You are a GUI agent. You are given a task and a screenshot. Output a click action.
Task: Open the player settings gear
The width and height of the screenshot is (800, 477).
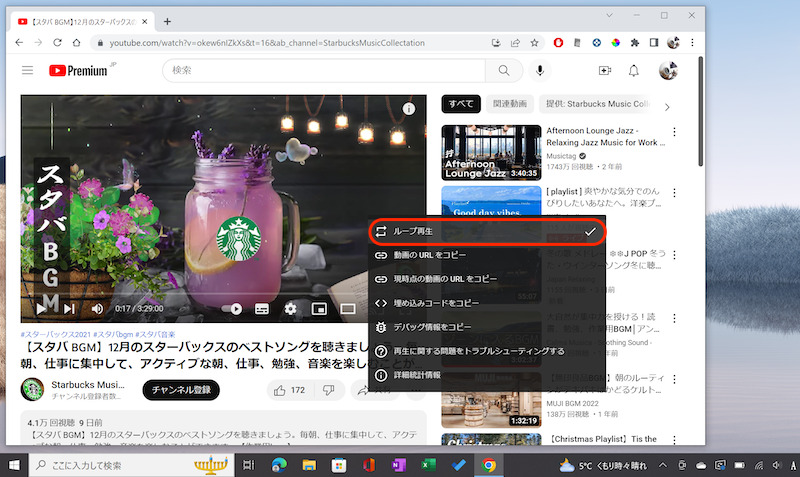tap(290, 309)
